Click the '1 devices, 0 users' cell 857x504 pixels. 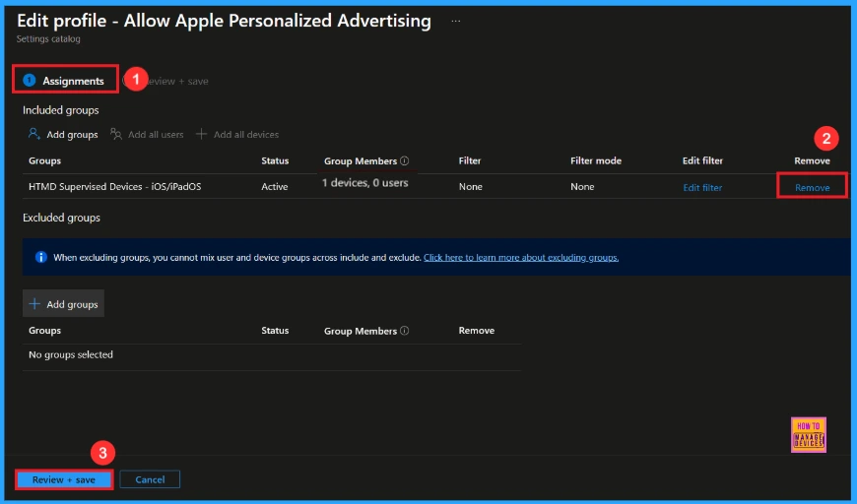[365, 183]
